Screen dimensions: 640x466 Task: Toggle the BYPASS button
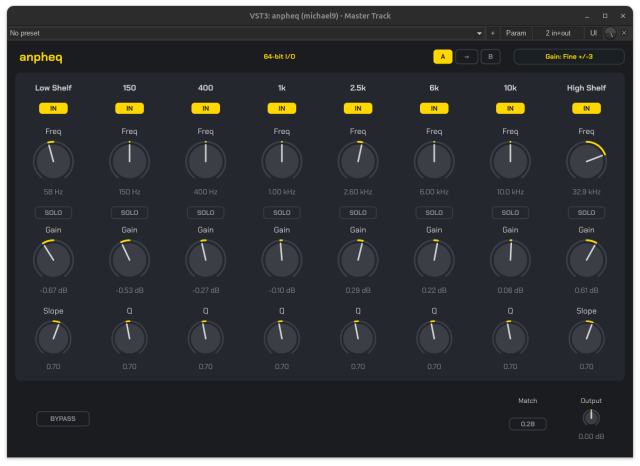63,419
